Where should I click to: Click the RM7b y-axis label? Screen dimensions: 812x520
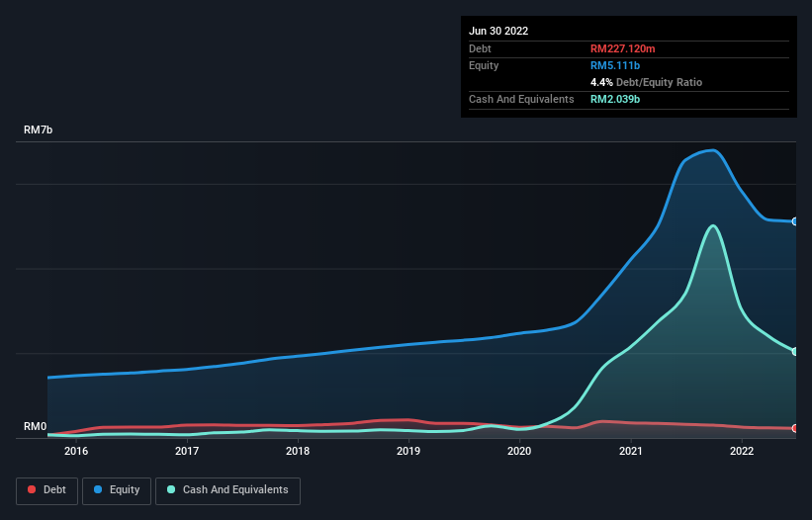(38, 130)
